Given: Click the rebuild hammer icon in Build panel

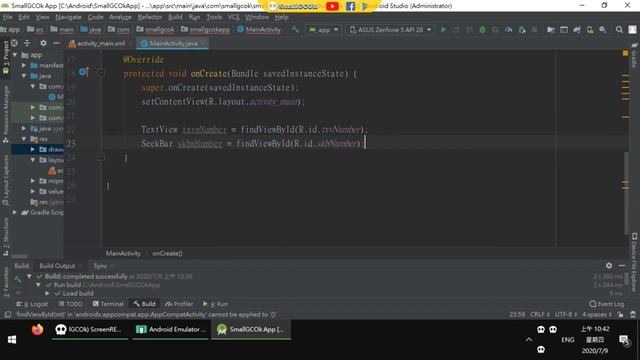Looking at the screenshot, I should (17, 279).
